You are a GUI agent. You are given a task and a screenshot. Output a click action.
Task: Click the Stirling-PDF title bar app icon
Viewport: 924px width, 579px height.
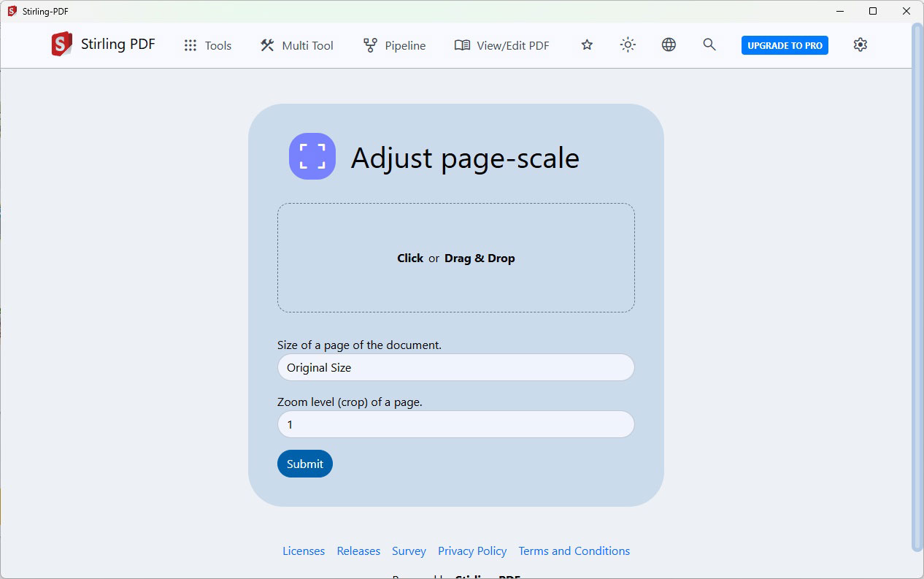click(12, 11)
